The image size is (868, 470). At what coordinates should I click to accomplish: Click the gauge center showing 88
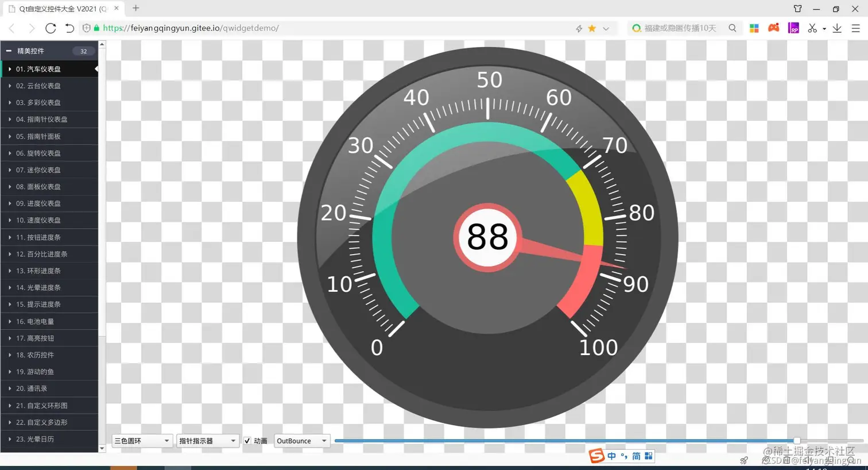(x=487, y=237)
